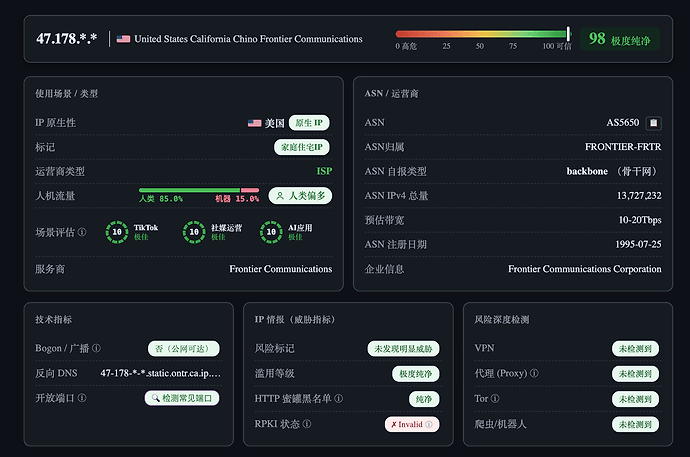Click the 美国 country label
Screen dimensions: 690x457
click(275, 123)
